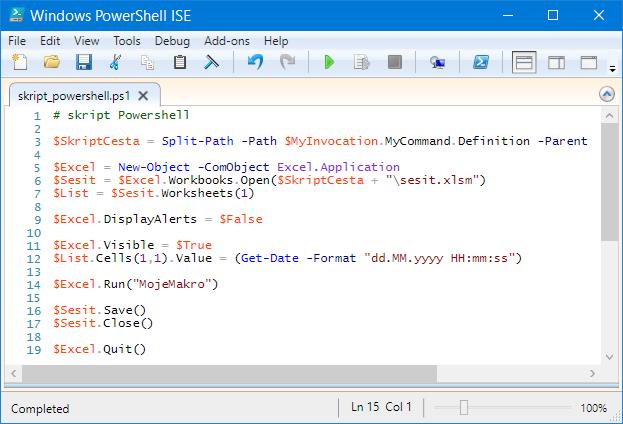Click the 'Ln 15 Col 1' status indicator
This screenshot has width=623, height=424.
[381, 407]
